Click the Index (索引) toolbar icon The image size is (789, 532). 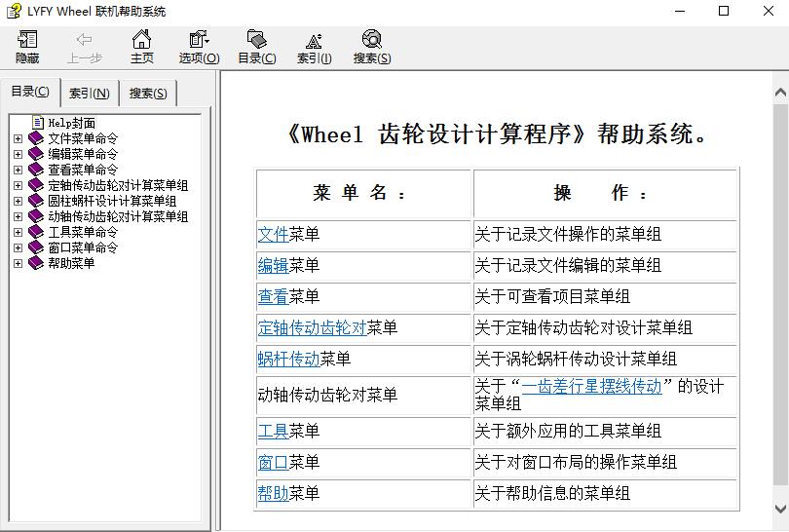(x=314, y=46)
